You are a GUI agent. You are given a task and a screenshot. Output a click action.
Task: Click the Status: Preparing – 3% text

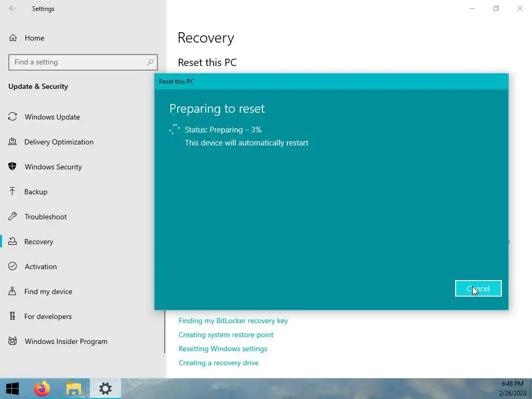(223, 130)
